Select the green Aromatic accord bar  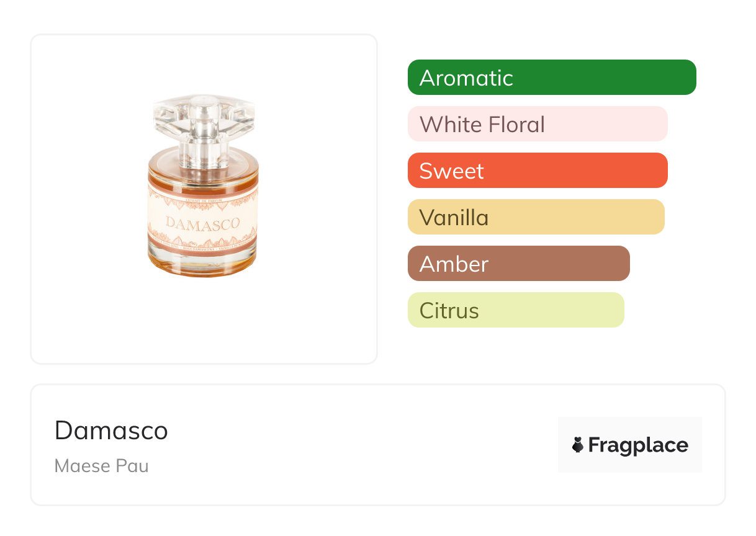tap(551, 78)
